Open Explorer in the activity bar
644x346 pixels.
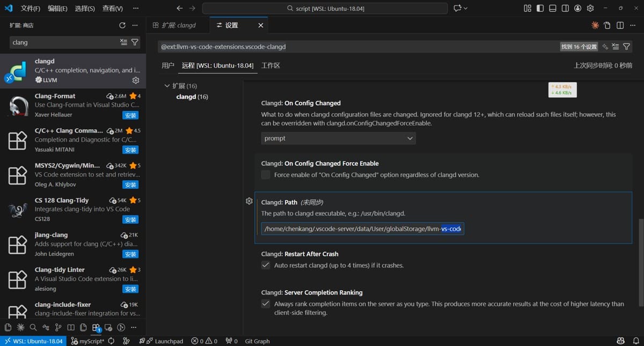click(x=8, y=327)
